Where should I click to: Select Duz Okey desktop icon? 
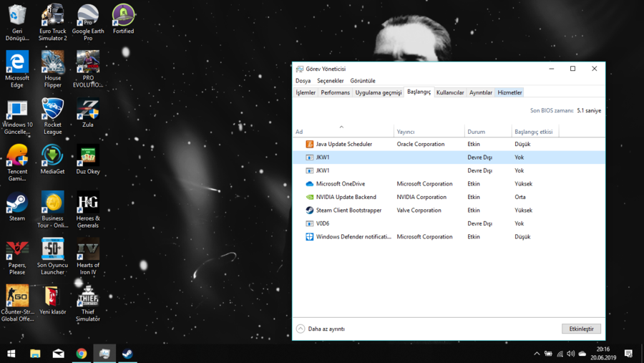88,160
